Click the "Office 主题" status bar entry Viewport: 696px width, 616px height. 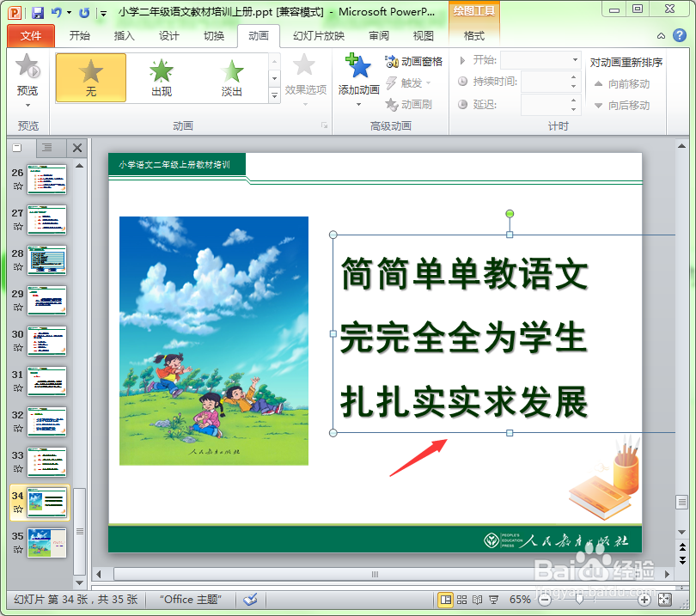tap(191, 600)
